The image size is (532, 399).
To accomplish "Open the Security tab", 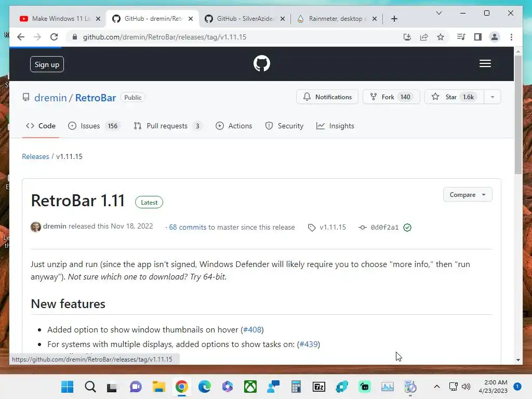I will pos(284,126).
